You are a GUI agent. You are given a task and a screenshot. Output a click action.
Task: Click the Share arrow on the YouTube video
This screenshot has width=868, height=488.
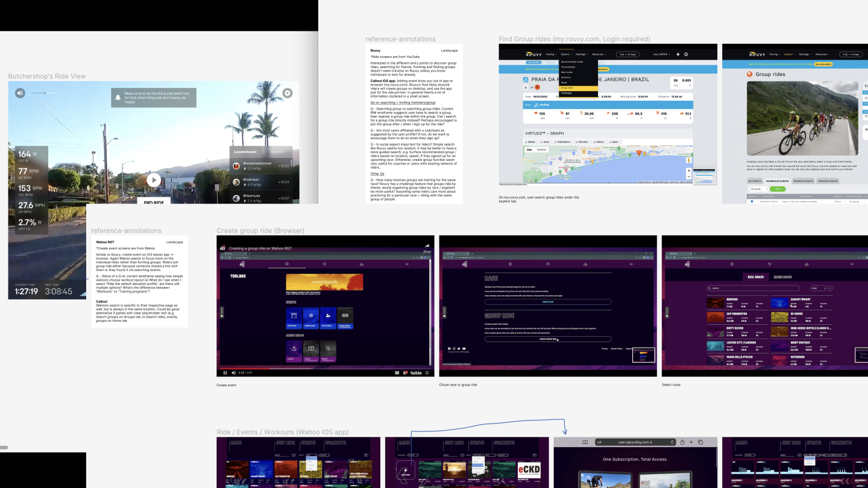coord(427,247)
